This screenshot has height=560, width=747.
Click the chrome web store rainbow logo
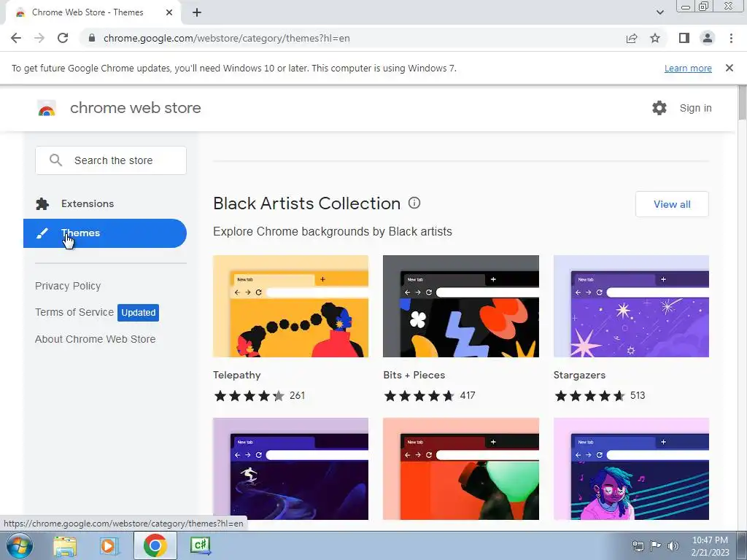coord(47,108)
